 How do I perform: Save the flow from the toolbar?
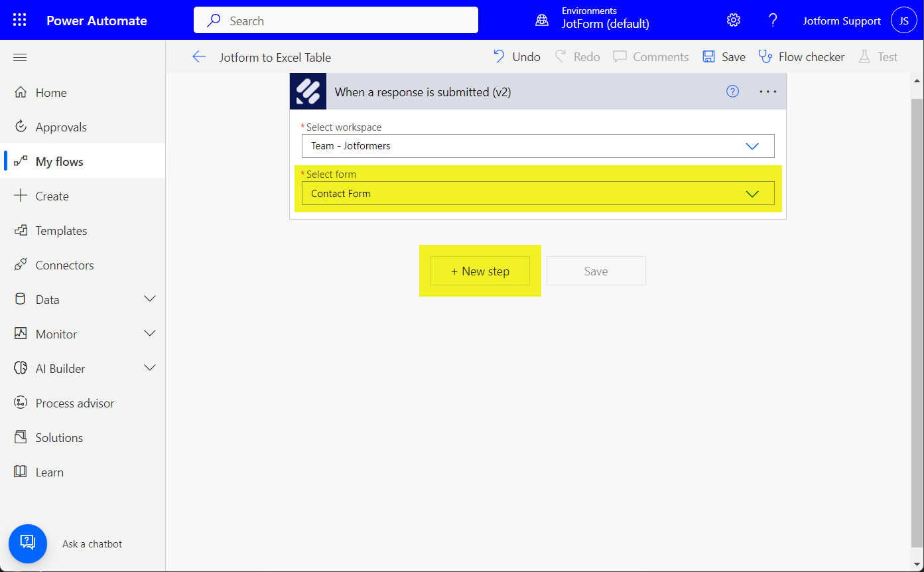724,57
